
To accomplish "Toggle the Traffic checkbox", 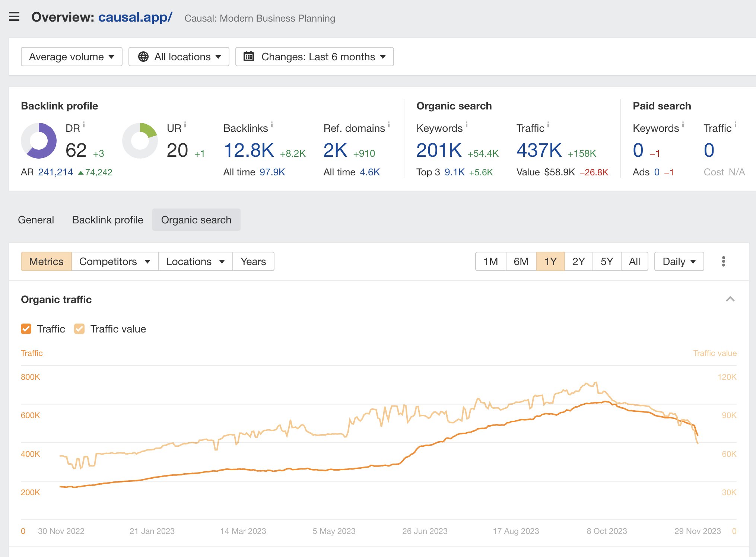I will point(26,329).
